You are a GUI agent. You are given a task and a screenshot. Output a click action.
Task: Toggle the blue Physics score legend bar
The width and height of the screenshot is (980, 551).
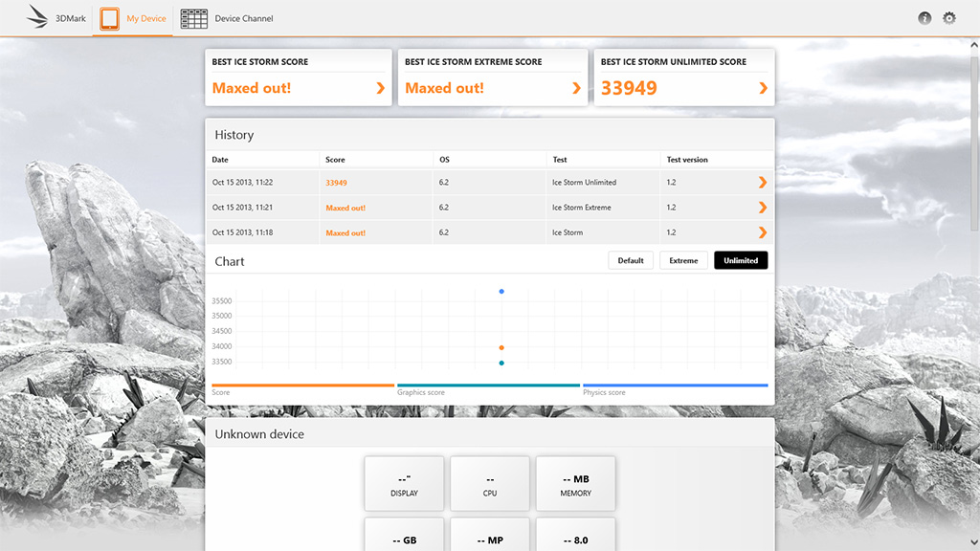[x=675, y=386]
